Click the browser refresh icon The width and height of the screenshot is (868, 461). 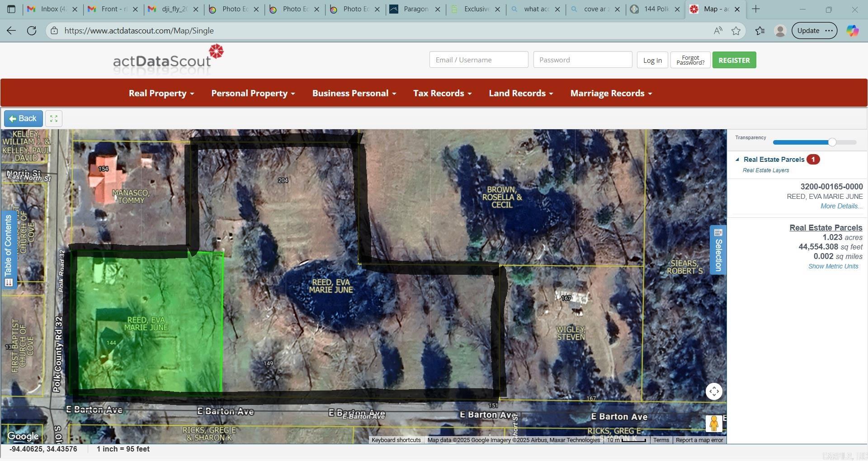tap(32, 31)
